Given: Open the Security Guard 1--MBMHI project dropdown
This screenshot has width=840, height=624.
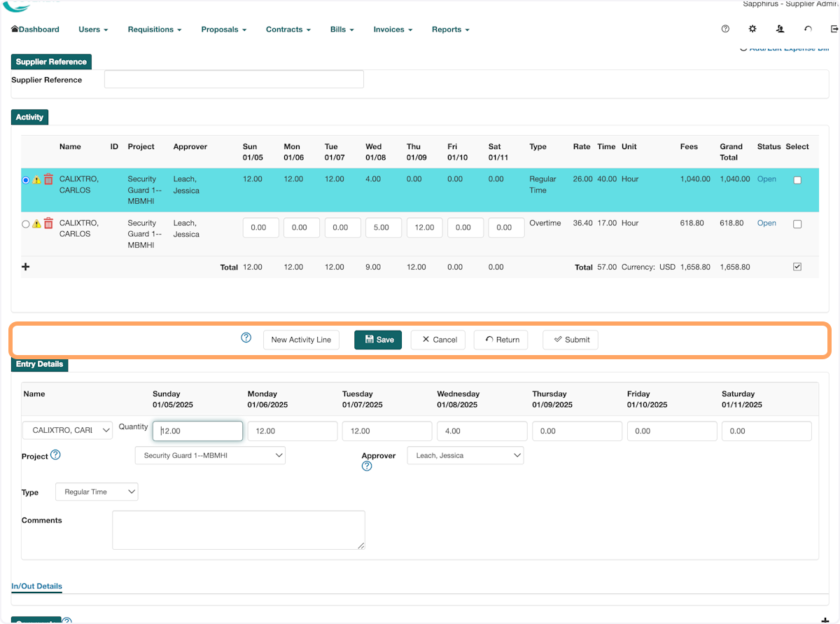Looking at the screenshot, I should coord(210,455).
